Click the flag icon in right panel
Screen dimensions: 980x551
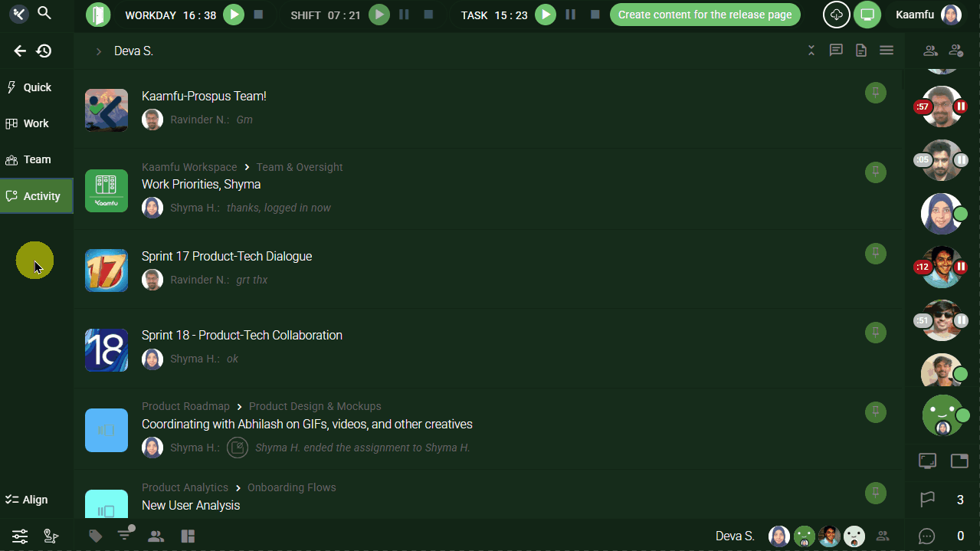(927, 500)
